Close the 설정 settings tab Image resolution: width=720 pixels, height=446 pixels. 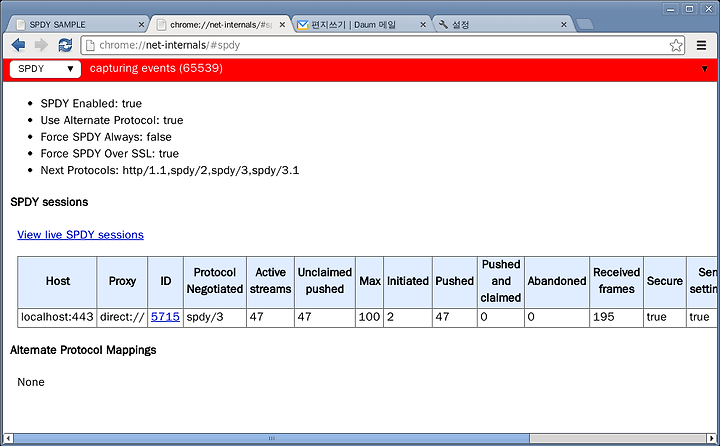click(x=564, y=25)
